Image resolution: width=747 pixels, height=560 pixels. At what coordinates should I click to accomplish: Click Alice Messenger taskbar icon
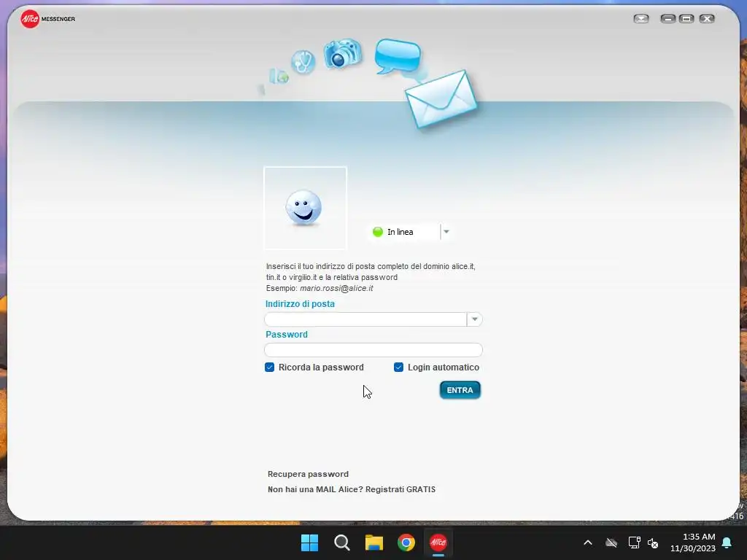pyautogui.click(x=438, y=542)
